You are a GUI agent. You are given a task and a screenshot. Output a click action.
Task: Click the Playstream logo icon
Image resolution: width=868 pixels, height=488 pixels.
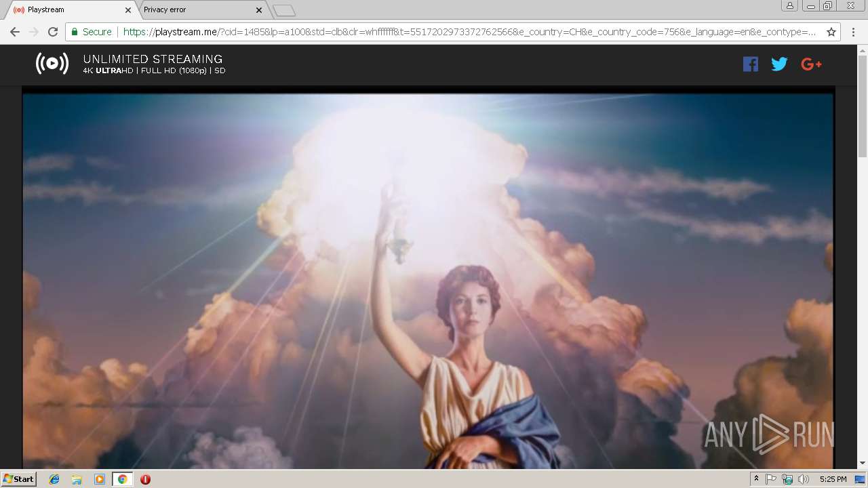52,64
